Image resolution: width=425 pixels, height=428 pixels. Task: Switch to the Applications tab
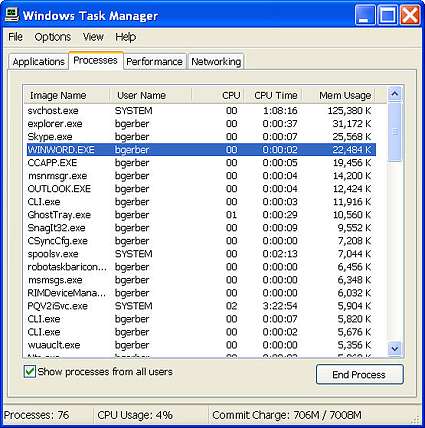coord(38,62)
